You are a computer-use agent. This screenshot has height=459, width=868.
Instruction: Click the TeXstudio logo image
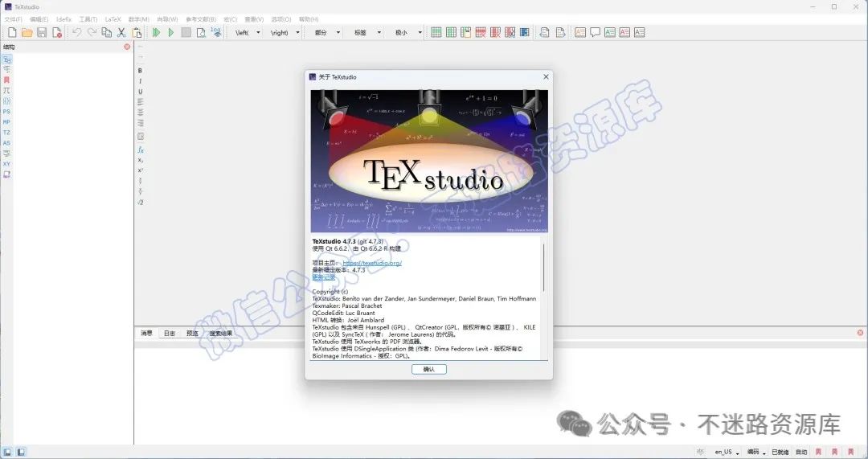[x=429, y=161]
